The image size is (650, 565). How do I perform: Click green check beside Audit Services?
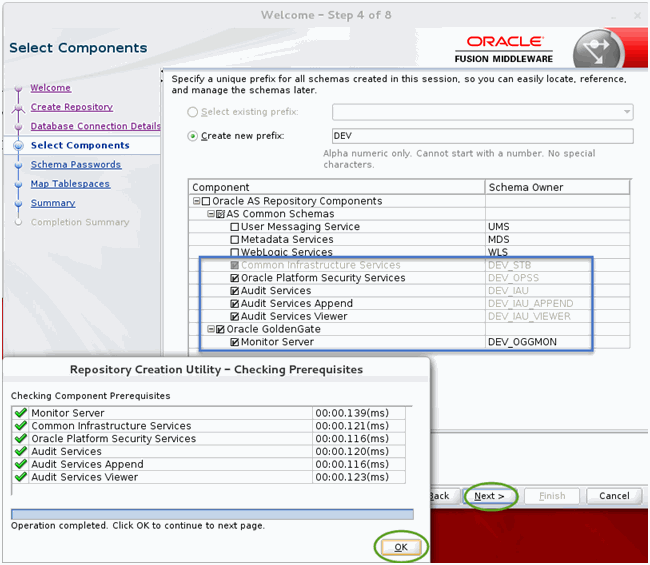pyautogui.click(x=20, y=452)
